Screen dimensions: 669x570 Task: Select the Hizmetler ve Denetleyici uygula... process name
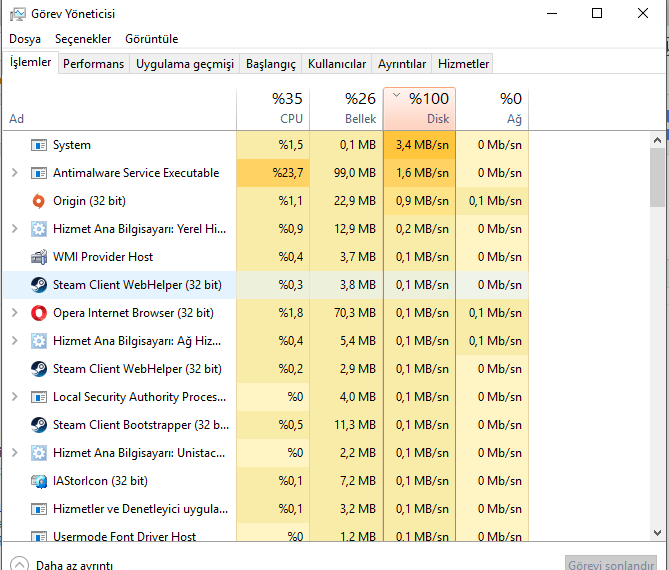pyautogui.click(x=140, y=509)
